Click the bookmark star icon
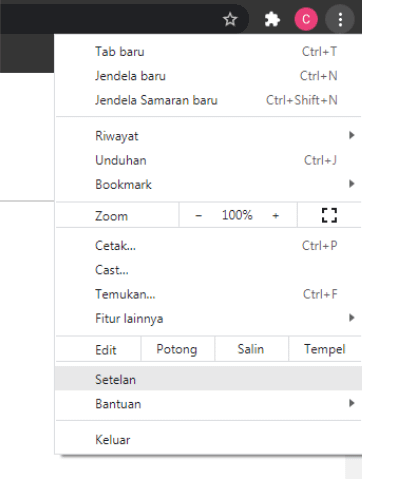 230,19
